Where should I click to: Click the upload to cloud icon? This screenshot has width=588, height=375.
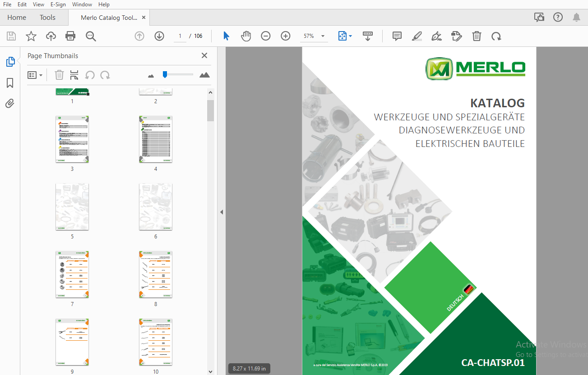tap(51, 36)
